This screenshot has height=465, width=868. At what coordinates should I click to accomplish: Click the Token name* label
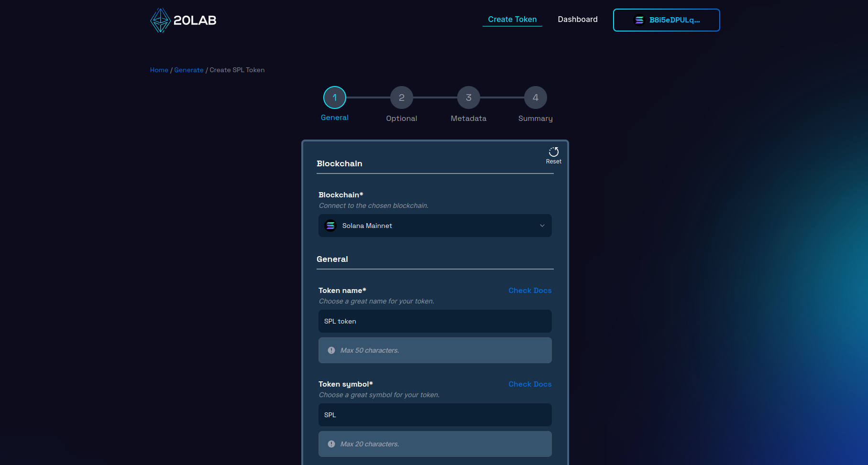click(342, 291)
